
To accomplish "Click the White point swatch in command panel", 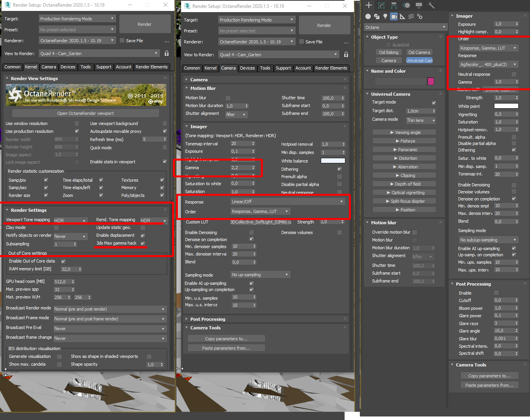I will click(506, 106).
